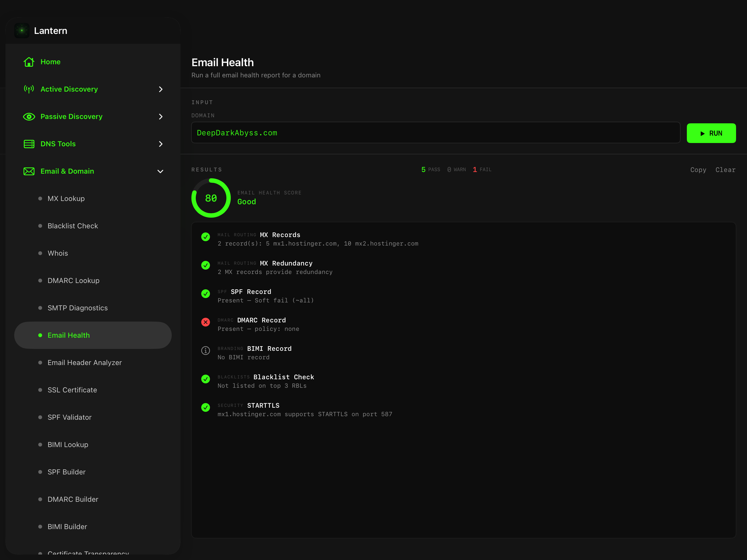Expand the Passive Discovery section chevron
This screenshot has height=560, width=747.
click(161, 116)
